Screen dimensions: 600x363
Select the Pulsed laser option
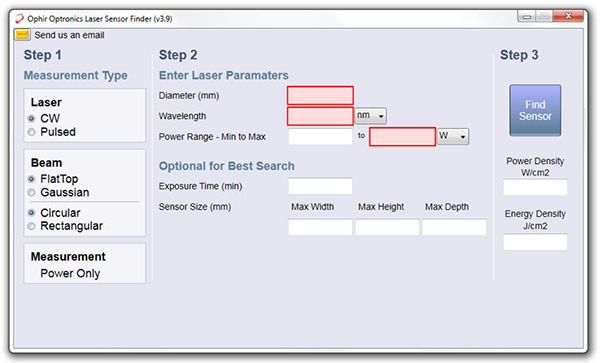point(32,132)
